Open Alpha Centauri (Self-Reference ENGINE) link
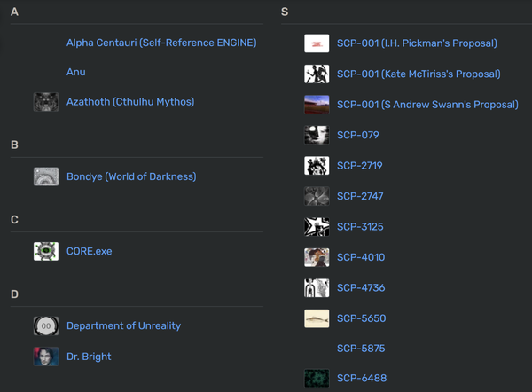This screenshot has width=532, height=392. [161, 43]
